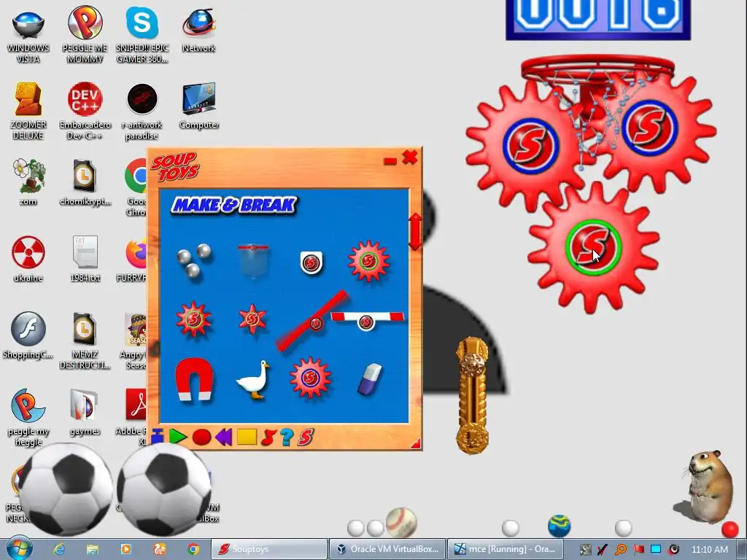The image size is (747, 560).
Task: Switch to the mce [Running] taskbar button
Action: [x=506, y=549]
